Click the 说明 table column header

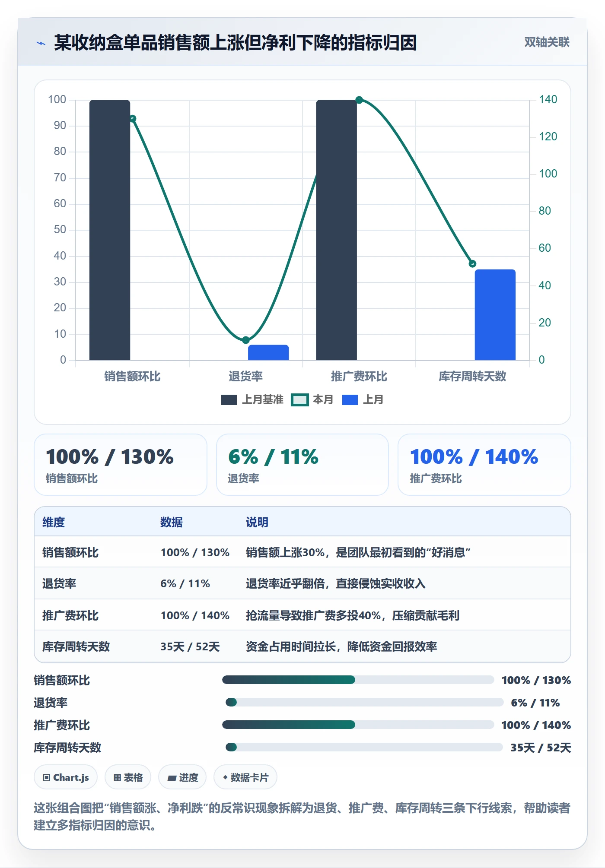pos(257,522)
